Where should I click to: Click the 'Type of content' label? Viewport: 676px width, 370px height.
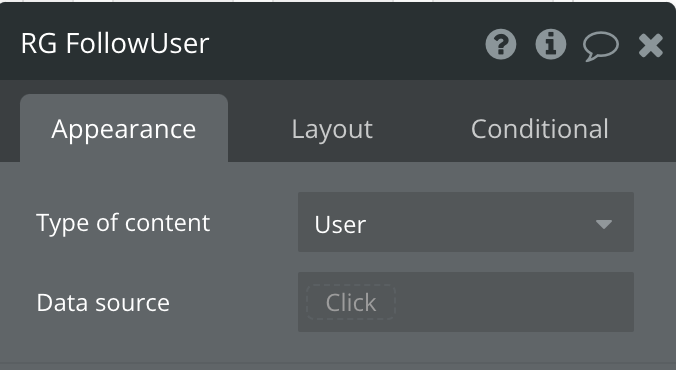pyautogui.click(x=123, y=223)
